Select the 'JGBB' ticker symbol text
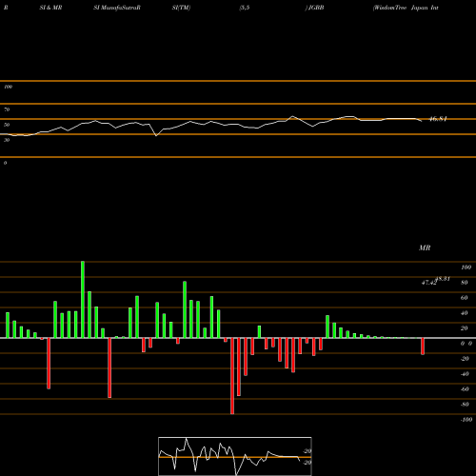The image size is (476, 476). tap(316, 8)
